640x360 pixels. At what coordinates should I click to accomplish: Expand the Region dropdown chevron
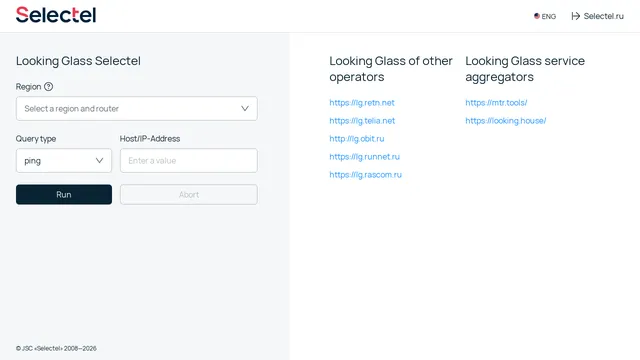[x=245, y=109]
